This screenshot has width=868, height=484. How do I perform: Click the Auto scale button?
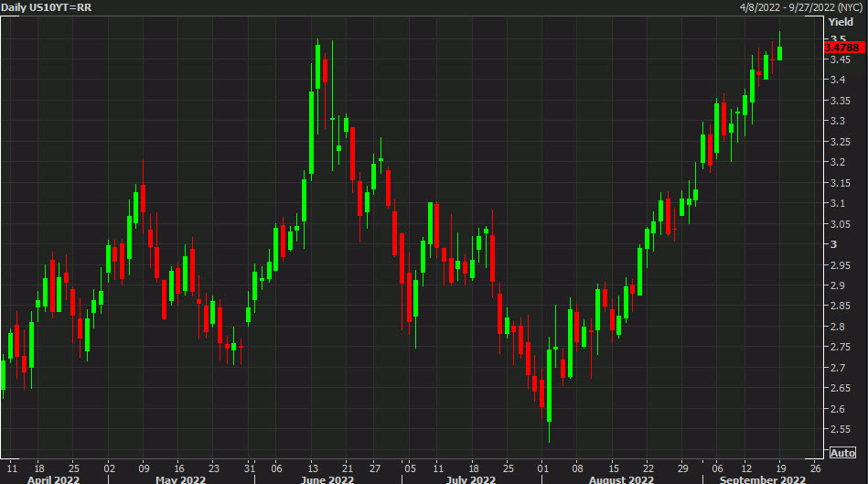842,453
